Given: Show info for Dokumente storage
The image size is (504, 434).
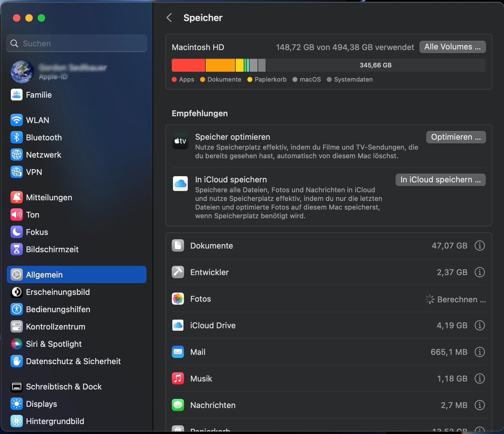Looking at the screenshot, I should [480, 246].
